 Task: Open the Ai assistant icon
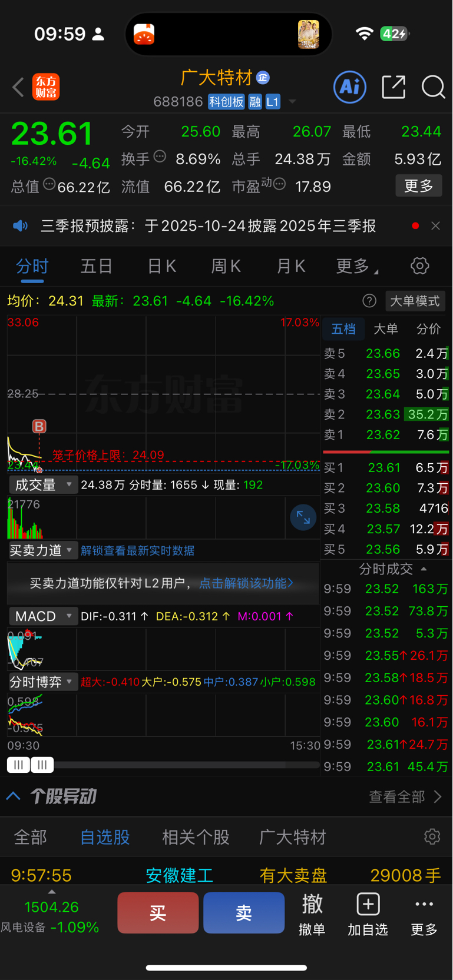350,87
